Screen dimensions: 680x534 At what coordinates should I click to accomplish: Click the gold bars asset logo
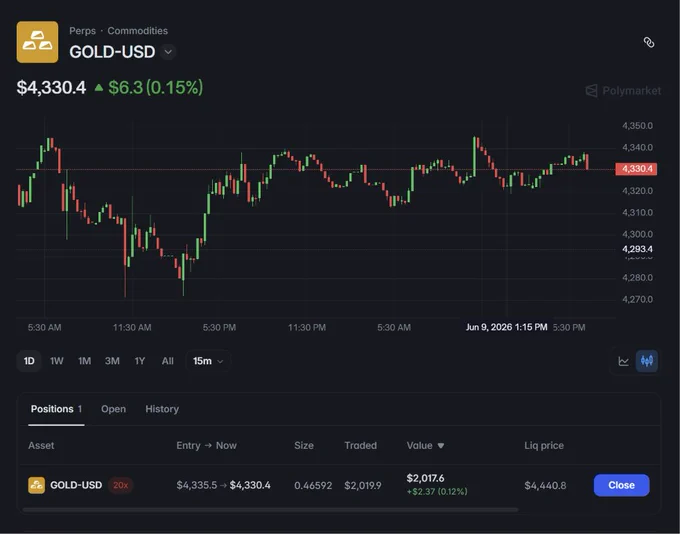point(37,42)
